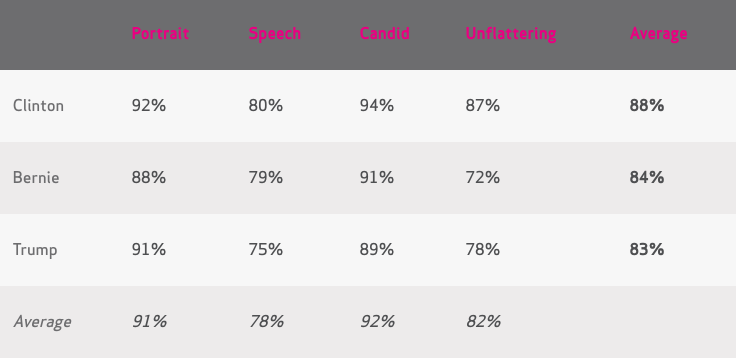Screen dimensions: 737x360
Task: Select the italic 78% Speech average
Action: (x=266, y=321)
